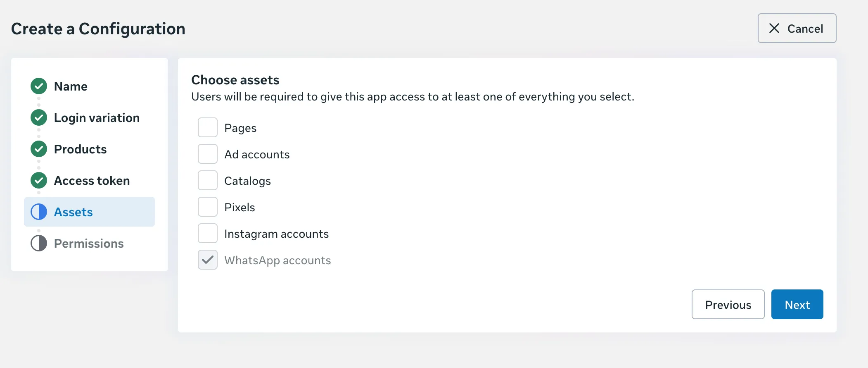Screen dimensions: 868x368
Task: Click the X icon in Cancel button
Action: tap(774, 29)
